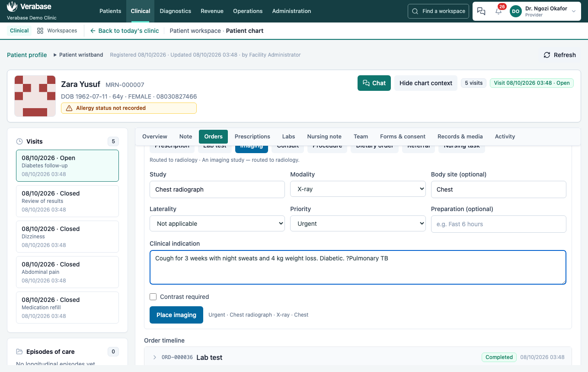Viewport: 588px width, 372px height.
Task: Click the Workspaces grid icon
Action: 40,31
